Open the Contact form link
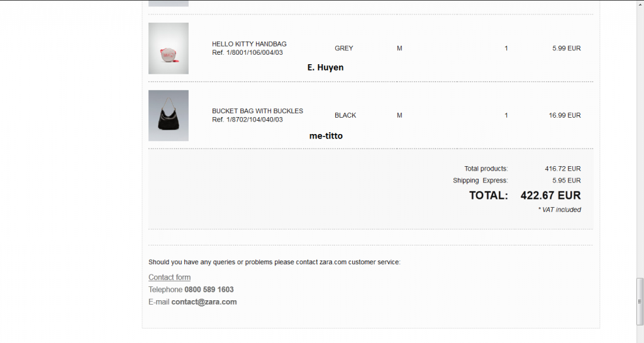 point(169,278)
